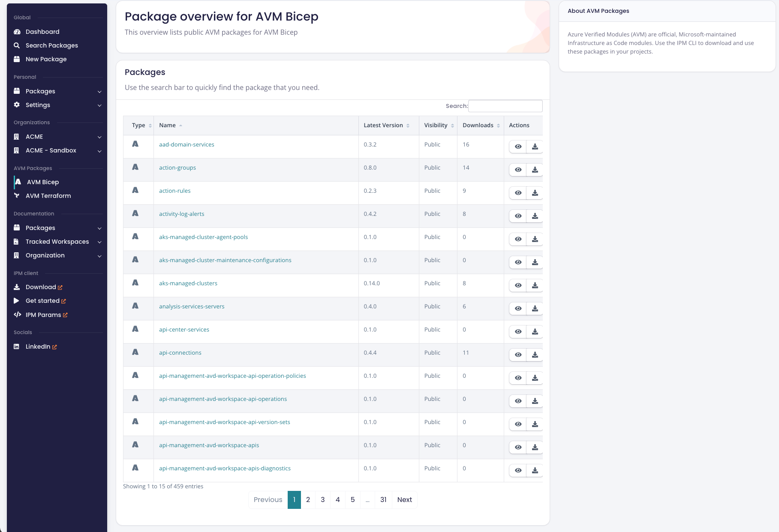Expand the Tracked Workspaces chevron
779x532 pixels.
pos(99,242)
